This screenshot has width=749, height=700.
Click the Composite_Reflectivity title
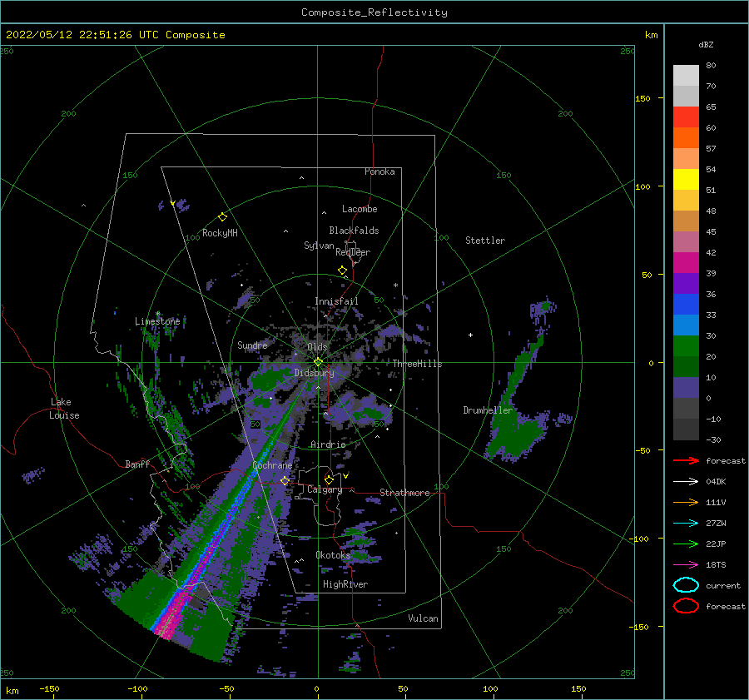tap(374, 12)
